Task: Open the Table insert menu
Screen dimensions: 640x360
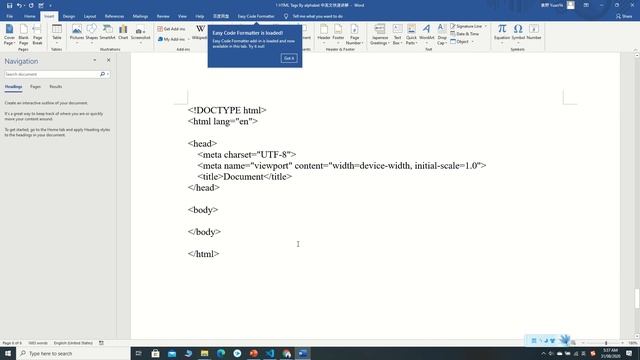Action: coord(57,34)
